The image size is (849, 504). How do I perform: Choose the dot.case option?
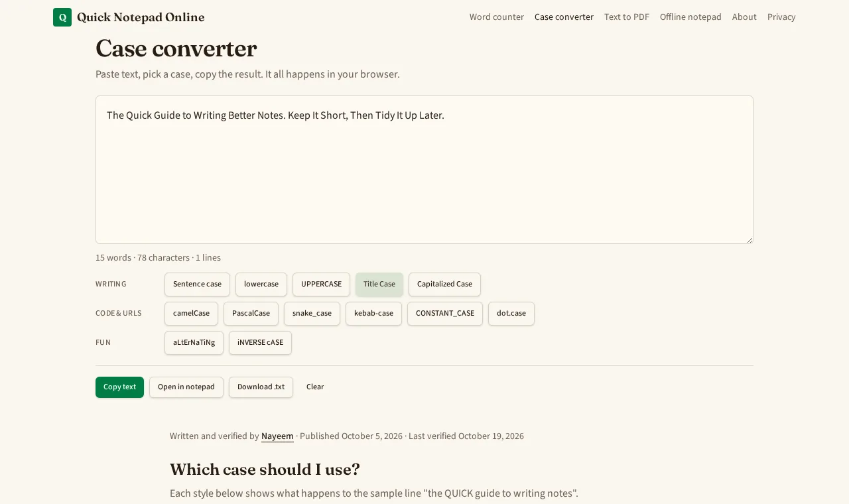(x=511, y=314)
